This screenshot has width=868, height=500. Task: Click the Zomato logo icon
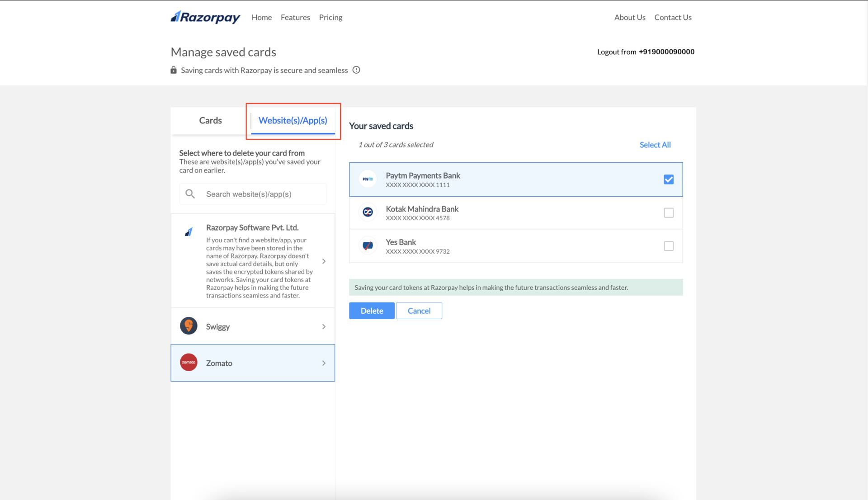point(189,363)
